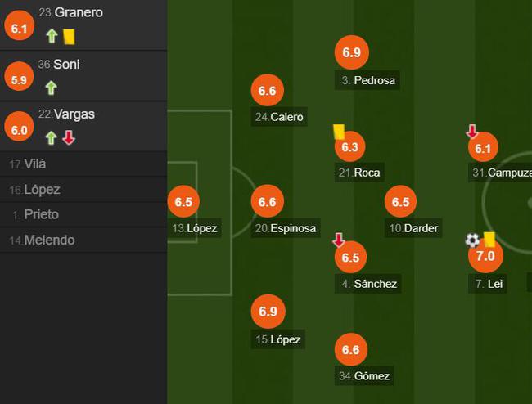Viewport: 532px width, 404px height.
Task: Click the yellow card icon above Lei
Action: pyautogui.click(x=489, y=240)
